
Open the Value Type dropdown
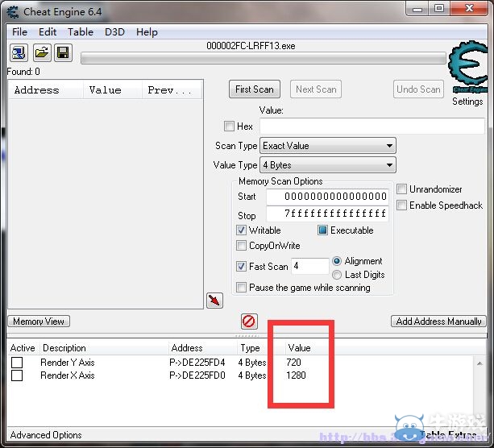coord(328,165)
